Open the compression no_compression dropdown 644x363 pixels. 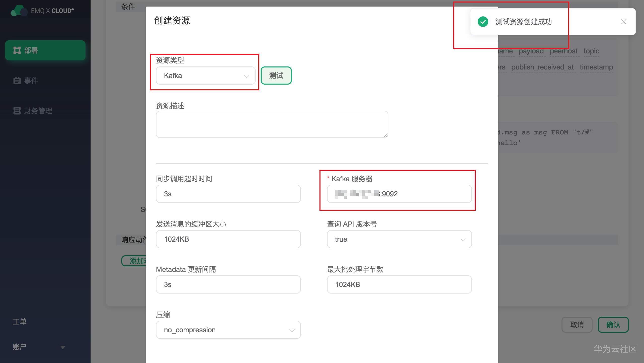228,330
